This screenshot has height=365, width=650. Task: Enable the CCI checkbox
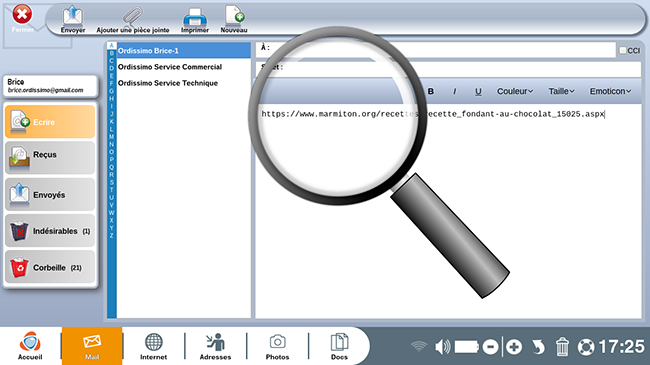coord(623,50)
